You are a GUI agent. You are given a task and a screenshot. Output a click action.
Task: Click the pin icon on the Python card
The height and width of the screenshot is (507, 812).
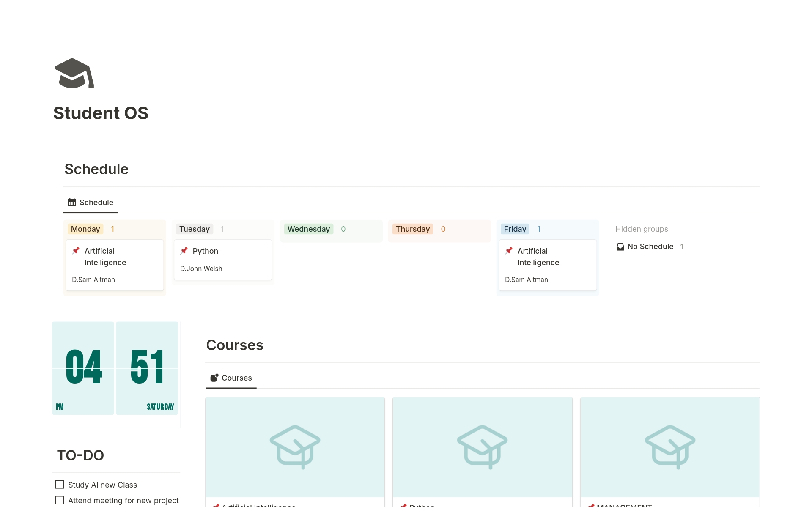coord(184,251)
